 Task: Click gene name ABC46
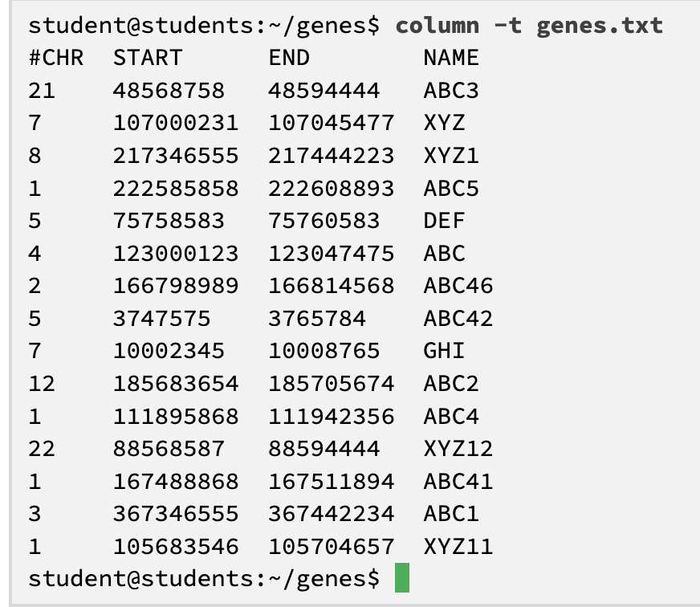click(x=458, y=286)
